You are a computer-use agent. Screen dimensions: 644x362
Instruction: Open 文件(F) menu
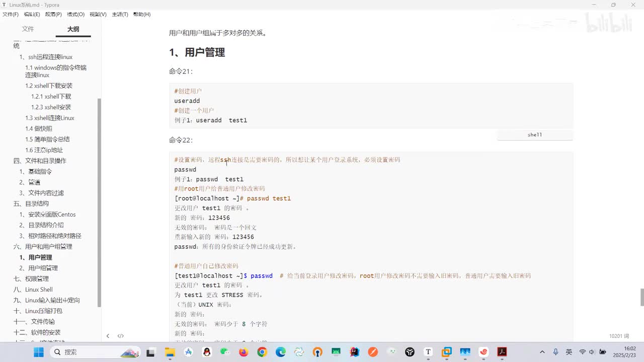[11, 14]
